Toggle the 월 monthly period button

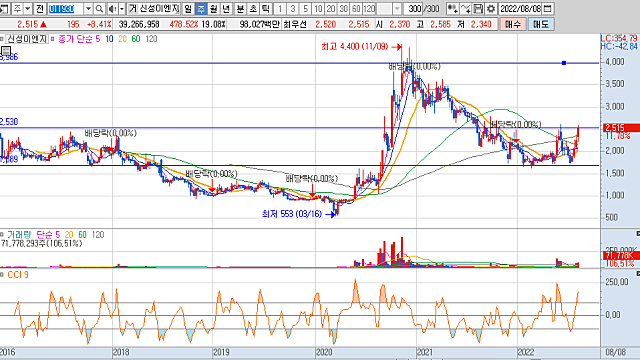[x=214, y=9]
